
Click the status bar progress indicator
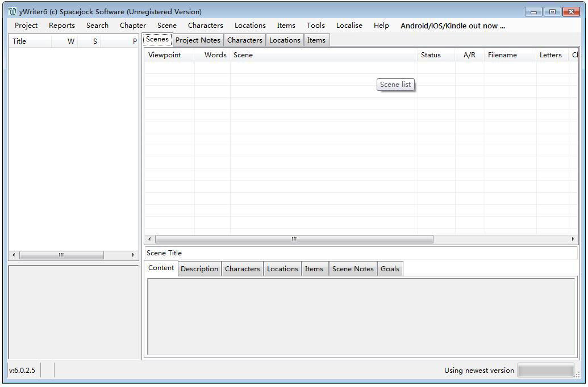tap(546, 371)
